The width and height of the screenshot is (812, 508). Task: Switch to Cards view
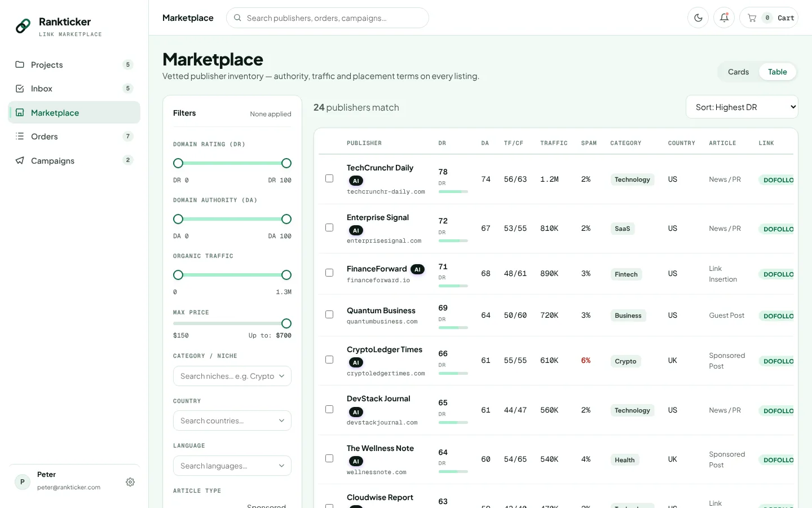click(738, 72)
